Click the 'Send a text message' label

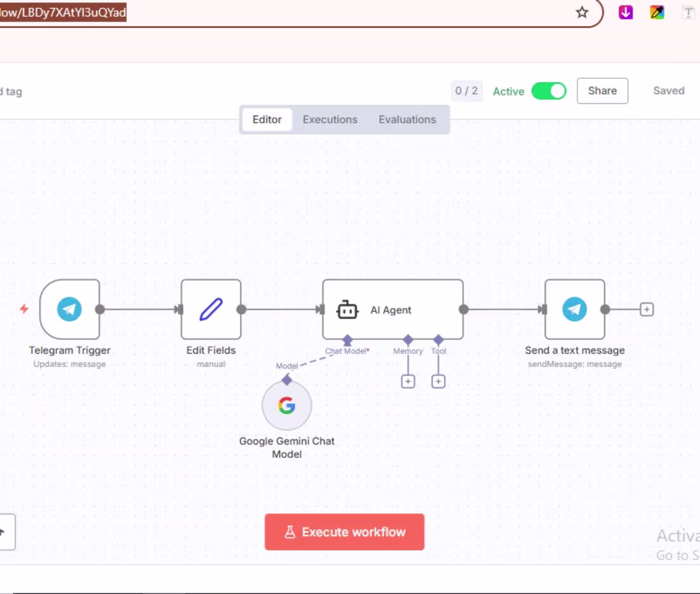[575, 350]
